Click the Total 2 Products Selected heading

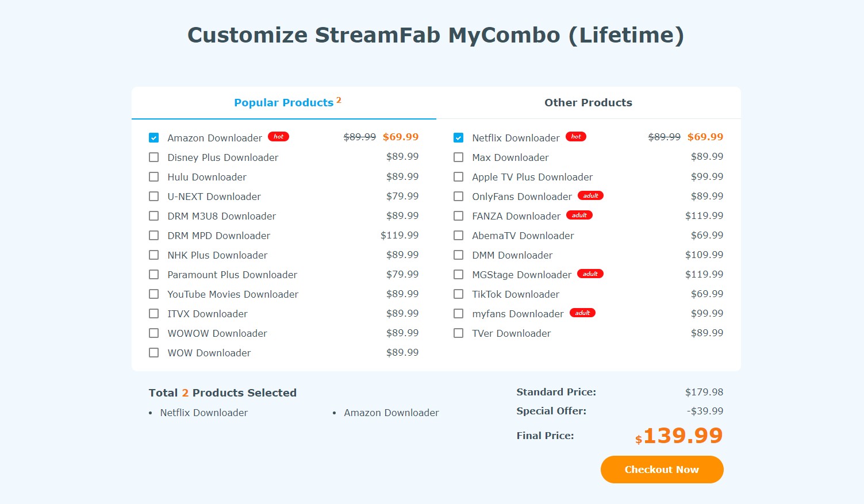[x=222, y=393]
